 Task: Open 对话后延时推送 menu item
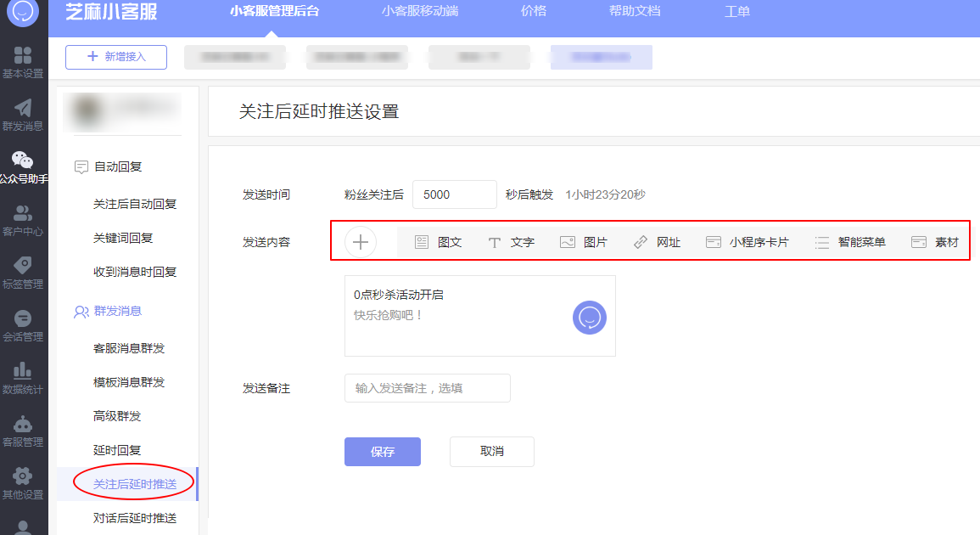[x=135, y=518]
